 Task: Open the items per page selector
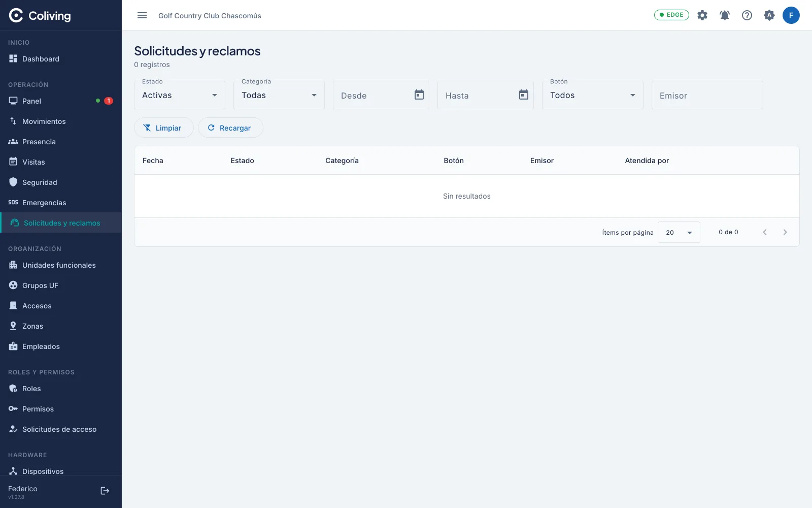click(679, 232)
